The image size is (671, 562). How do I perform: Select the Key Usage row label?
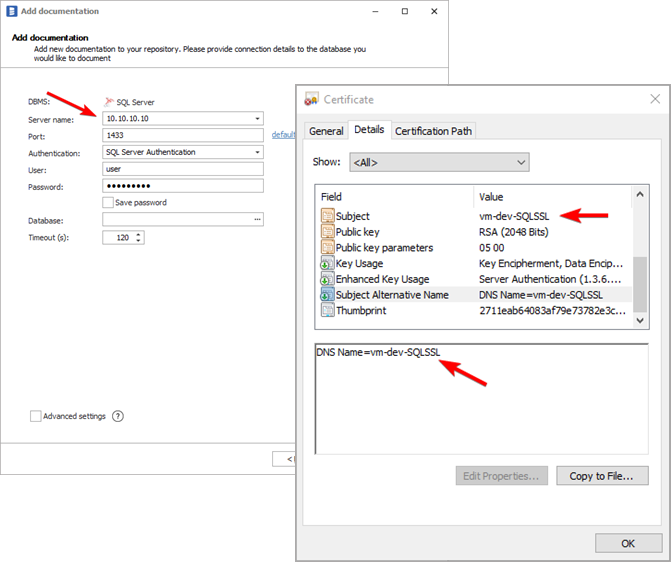[359, 263]
